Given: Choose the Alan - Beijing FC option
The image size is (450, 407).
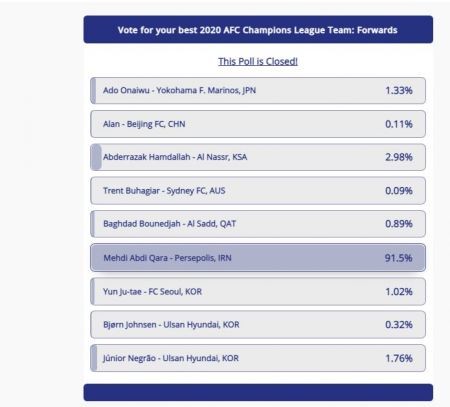Looking at the screenshot, I should click(258, 124).
